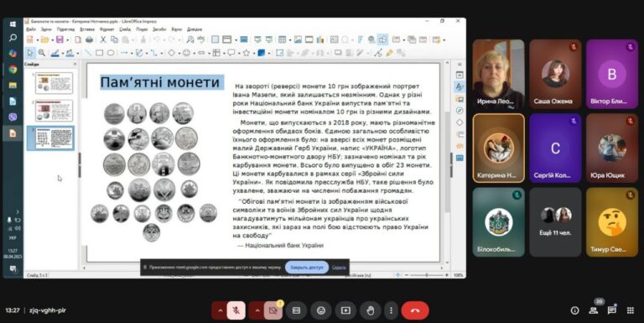Open the Файл menu
The image size is (644, 323).
31,29
